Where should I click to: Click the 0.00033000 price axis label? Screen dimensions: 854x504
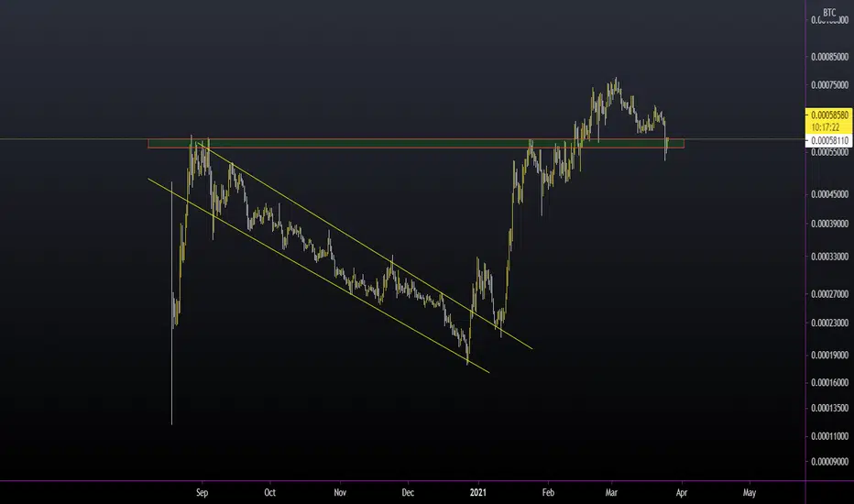point(829,256)
